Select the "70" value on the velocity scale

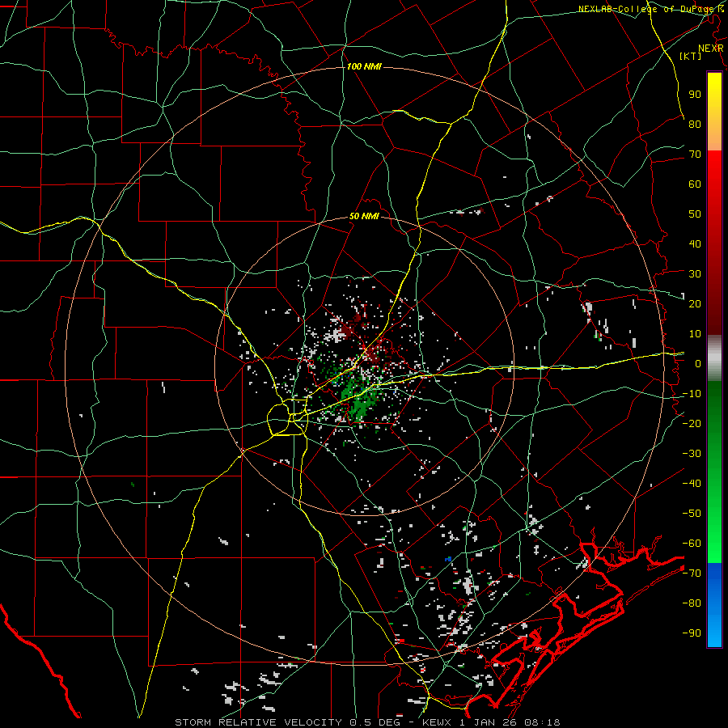695,154
